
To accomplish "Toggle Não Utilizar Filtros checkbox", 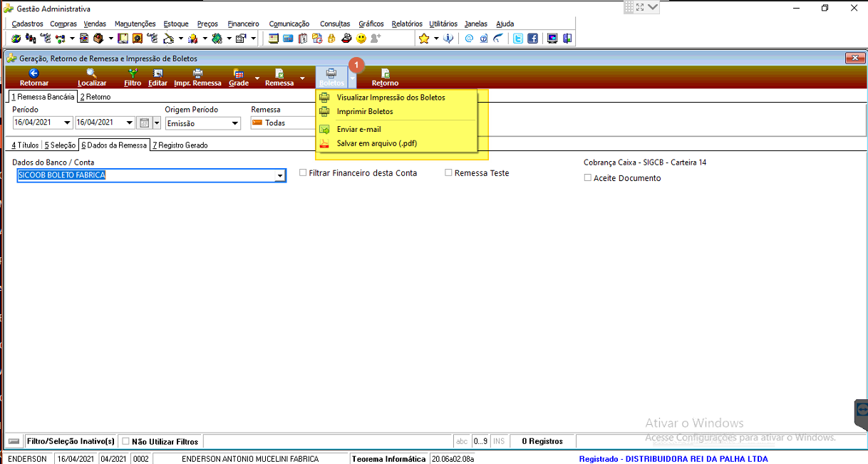I will 125,441.
